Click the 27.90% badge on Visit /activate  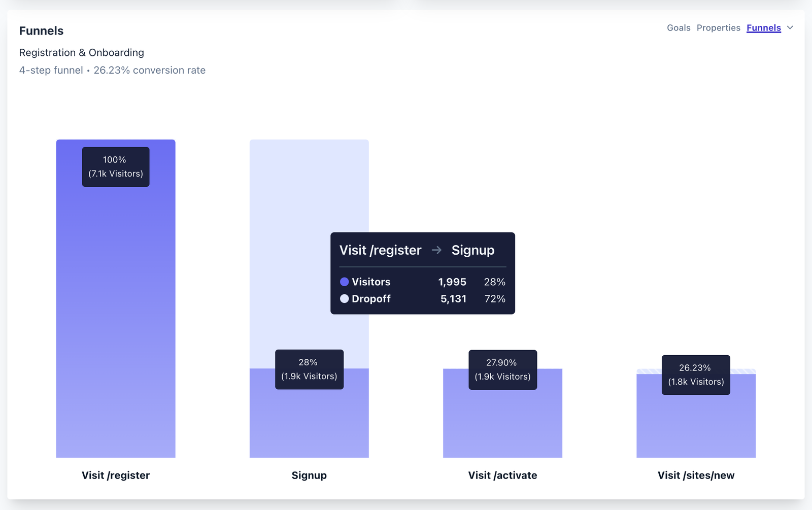coord(502,369)
